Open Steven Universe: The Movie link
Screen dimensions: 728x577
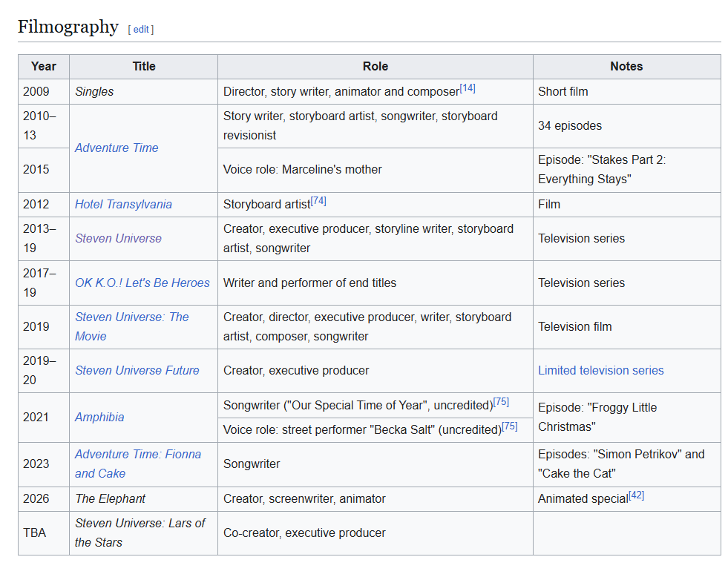pyautogui.click(x=132, y=326)
